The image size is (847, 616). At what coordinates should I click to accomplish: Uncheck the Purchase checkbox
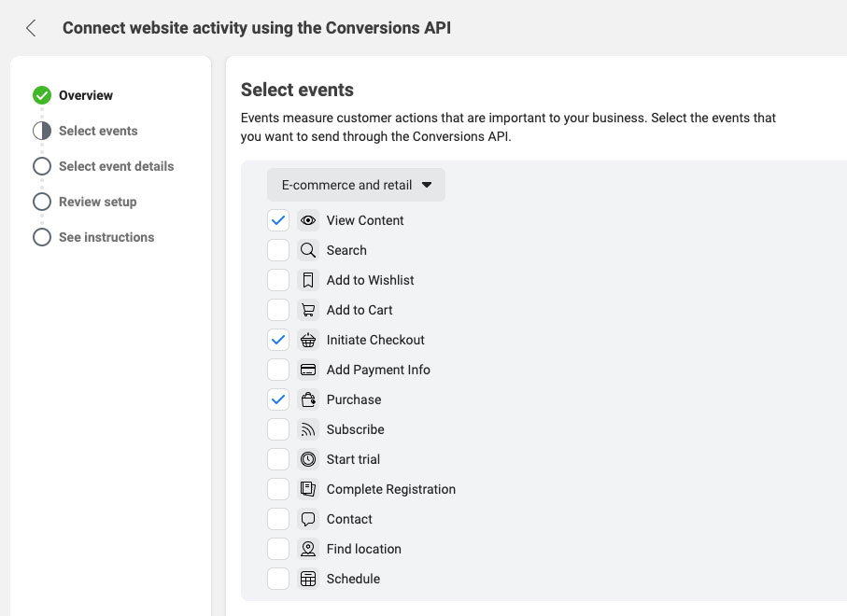[278, 399]
